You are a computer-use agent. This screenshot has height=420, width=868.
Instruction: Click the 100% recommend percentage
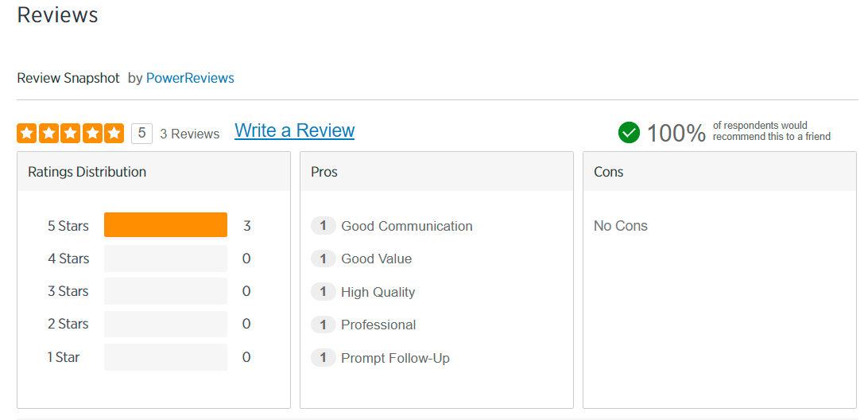tap(676, 133)
